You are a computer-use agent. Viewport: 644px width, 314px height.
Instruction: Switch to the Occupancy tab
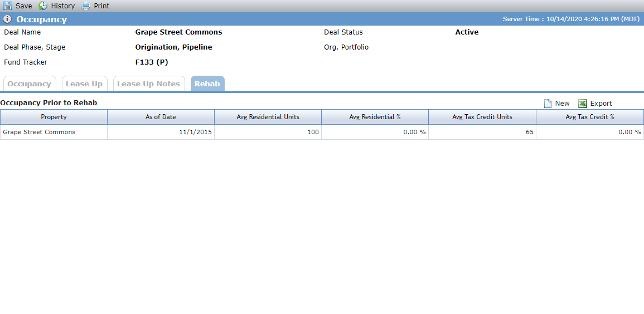coord(29,84)
